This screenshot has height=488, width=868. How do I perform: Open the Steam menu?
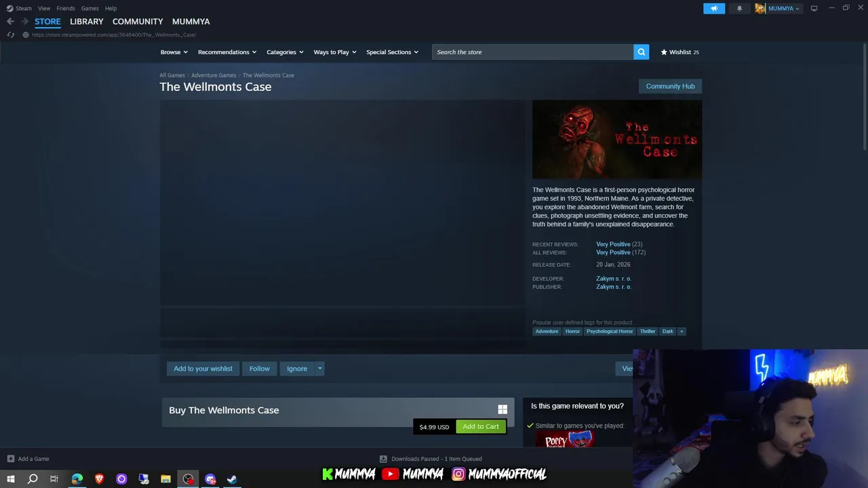coord(24,8)
